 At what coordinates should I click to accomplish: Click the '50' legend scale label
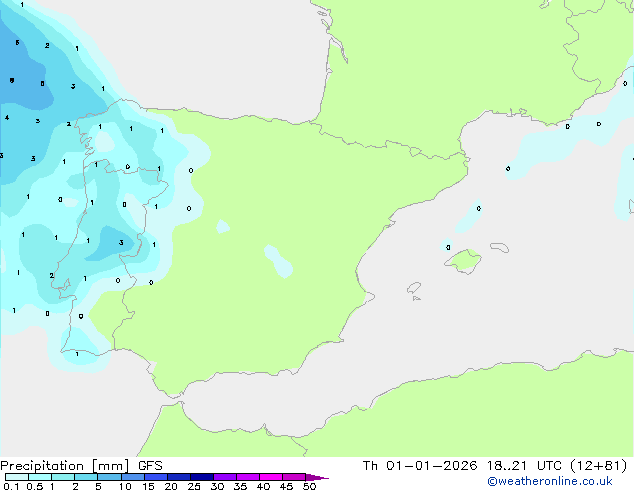pos(309,486)
